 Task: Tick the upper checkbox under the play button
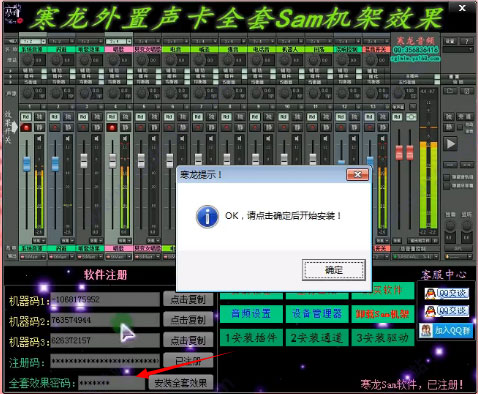tap(447, 177)
